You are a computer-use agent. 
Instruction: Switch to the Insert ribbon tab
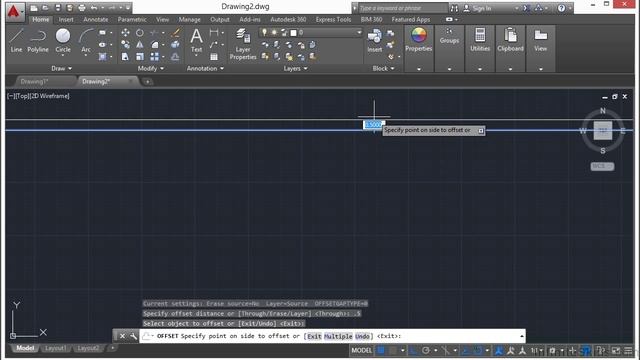[66, 19]
